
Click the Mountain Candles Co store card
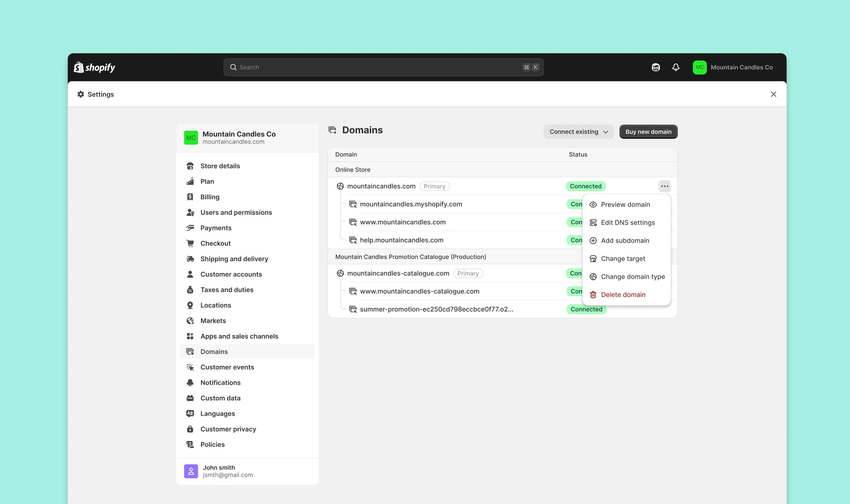[x=247, y=138]
